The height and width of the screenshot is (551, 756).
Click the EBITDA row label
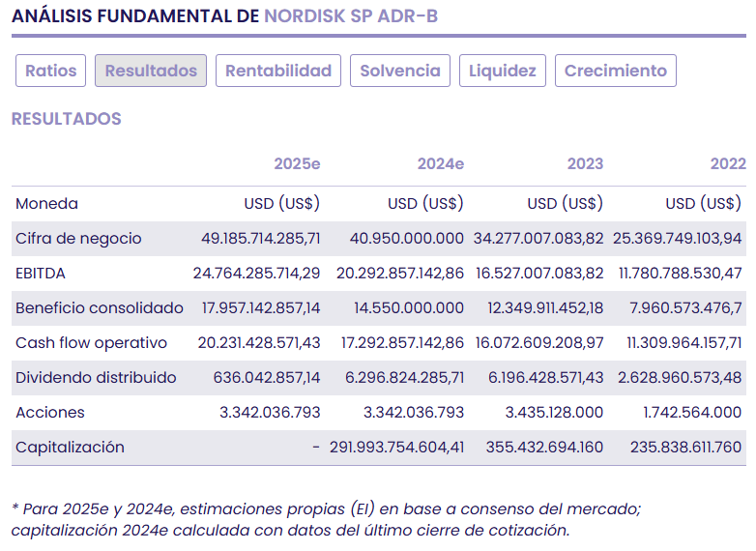(x=41, y=274)
